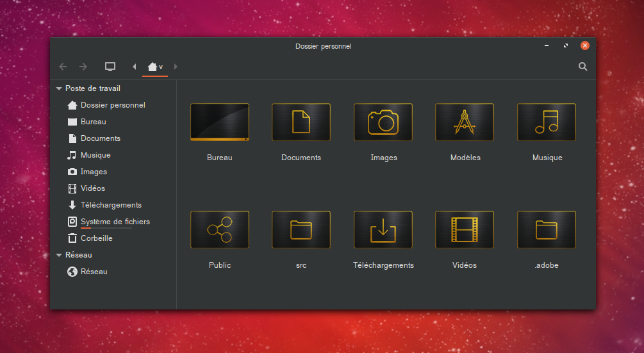Screen dimensions: 644x353
Task: Maximize the Dossier personnel window
Action: click(x=566, y=45)
